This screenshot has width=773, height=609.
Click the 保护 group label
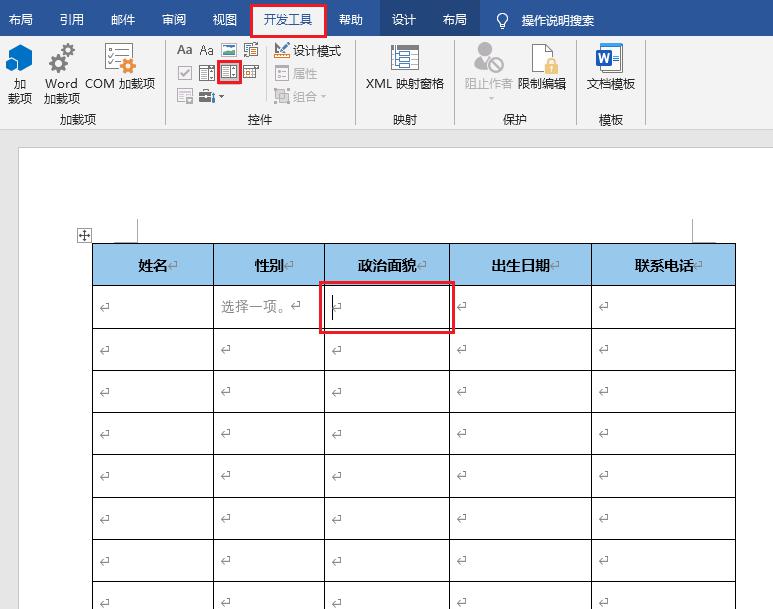coord(515,120)
